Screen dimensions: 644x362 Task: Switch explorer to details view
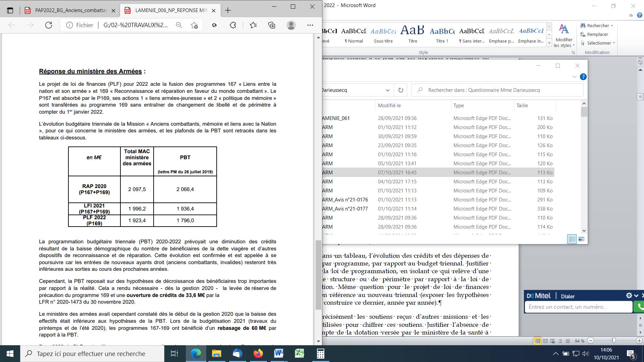click(x=572, y=239)
